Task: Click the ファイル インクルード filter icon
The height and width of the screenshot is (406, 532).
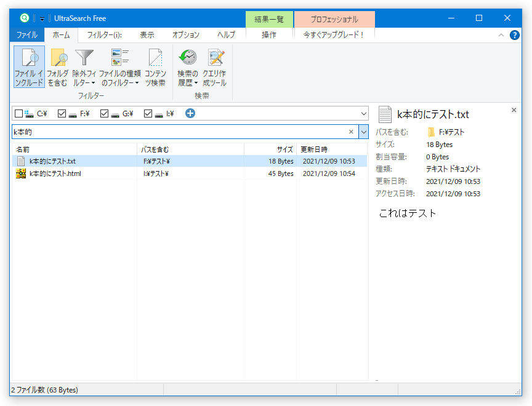Action: (x=29, y=67)
